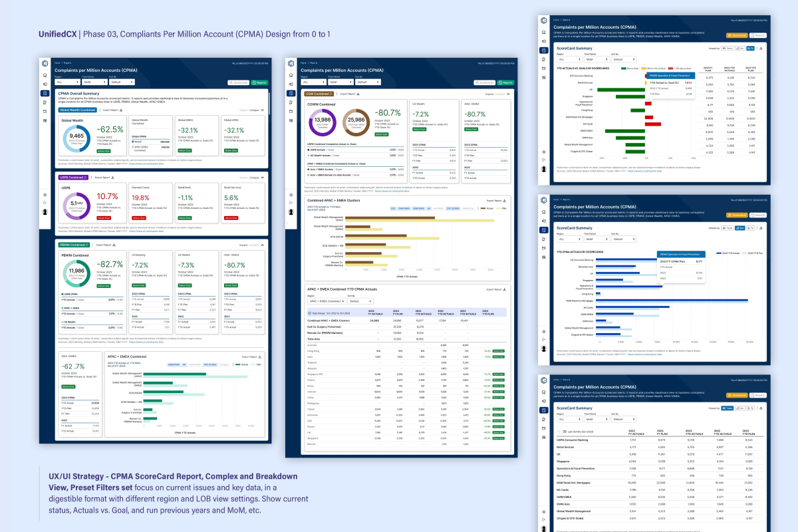798x532 pixels.
Task: Click info icon on USPB Combined badge
Action: point(85,178)
